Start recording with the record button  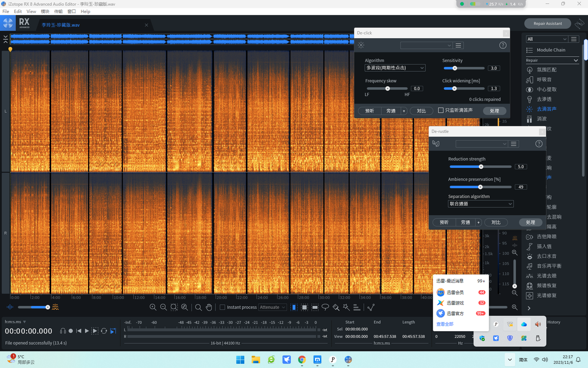click(x=71, y=331)
